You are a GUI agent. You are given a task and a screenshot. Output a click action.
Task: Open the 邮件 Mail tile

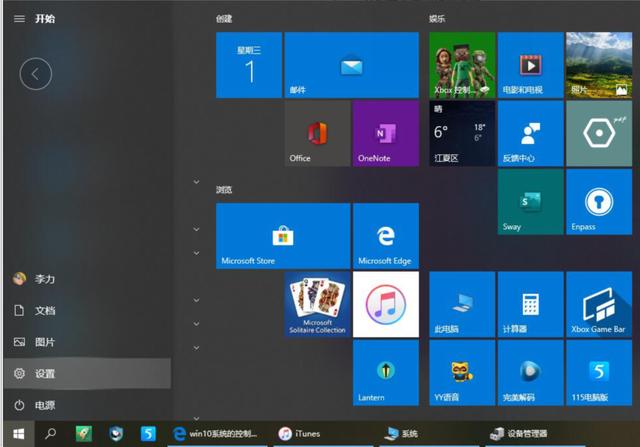click(351, 65)
